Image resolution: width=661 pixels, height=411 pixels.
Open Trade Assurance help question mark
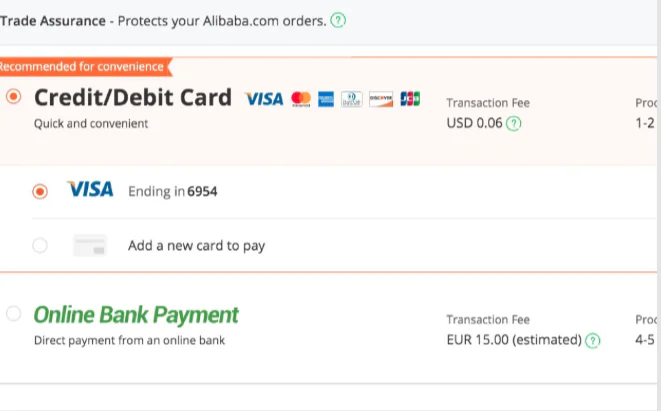338,20
